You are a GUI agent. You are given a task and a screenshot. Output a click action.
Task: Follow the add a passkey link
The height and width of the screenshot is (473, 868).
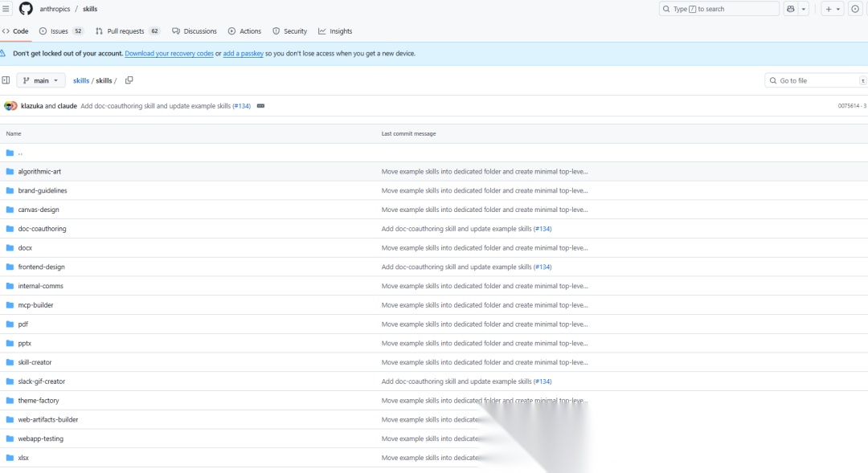point(243,54)
